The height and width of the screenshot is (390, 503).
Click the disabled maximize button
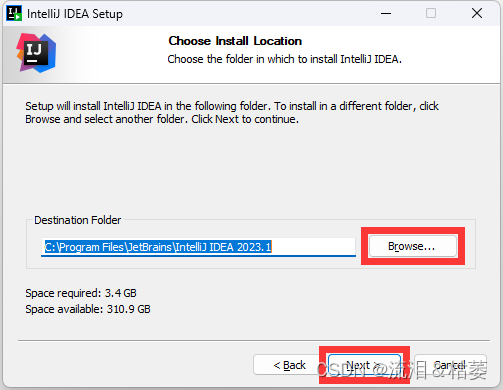tap(431, 13)
